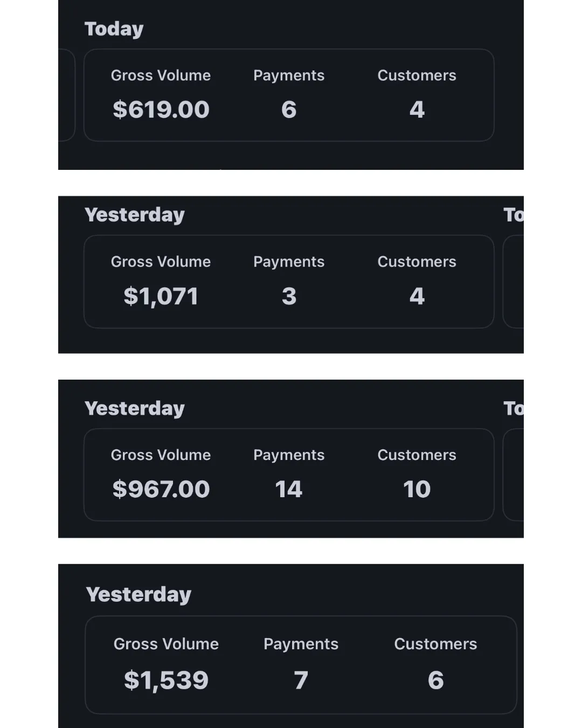Click the Payments count 6 for Today
This screenshot has width=582, height=728.
click(x=289, y=109)
